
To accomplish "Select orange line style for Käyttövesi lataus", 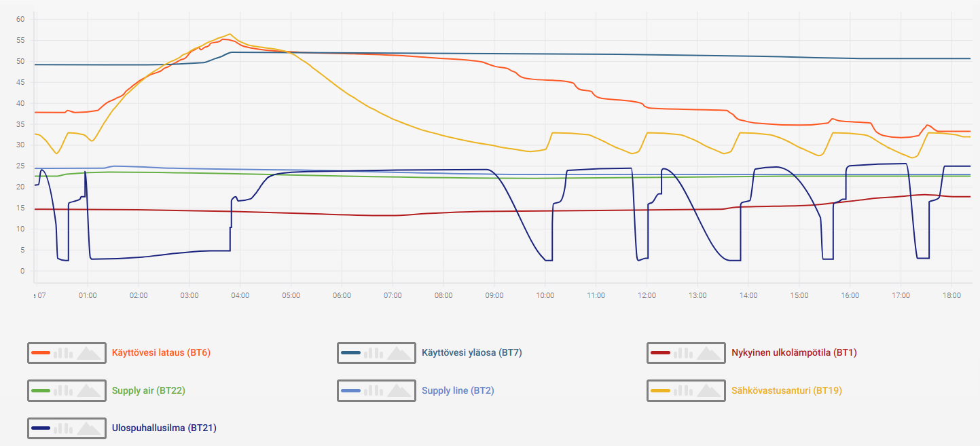I will pos(41,353).
